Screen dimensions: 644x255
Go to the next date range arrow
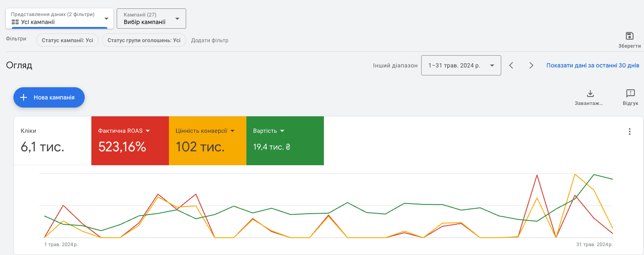pos(531,65)
